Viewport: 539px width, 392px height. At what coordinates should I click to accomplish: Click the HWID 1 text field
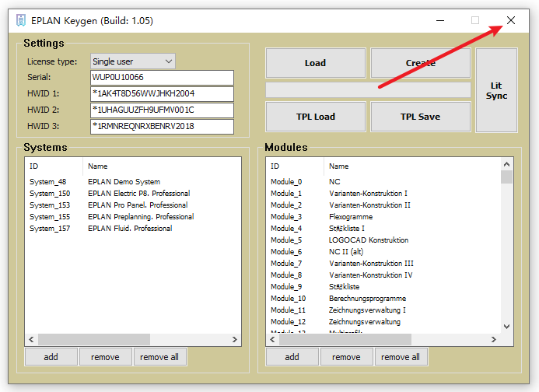(x=162, y=94)
